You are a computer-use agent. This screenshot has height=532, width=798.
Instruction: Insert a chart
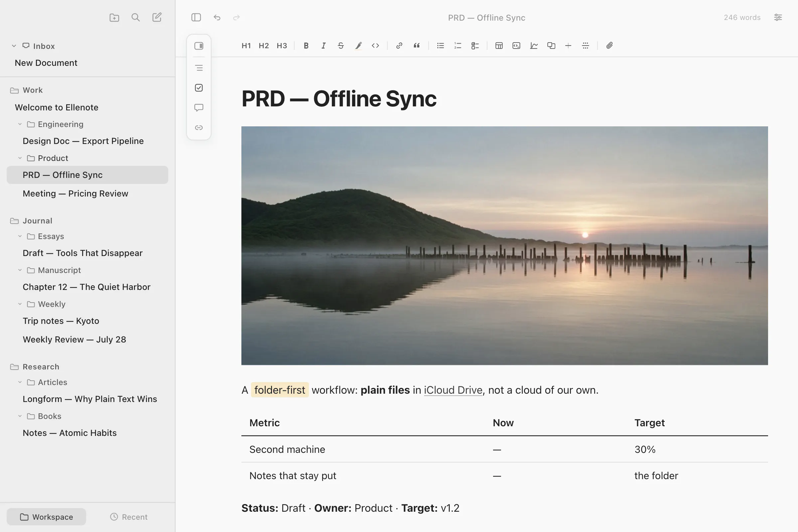[x=534, y=46]
